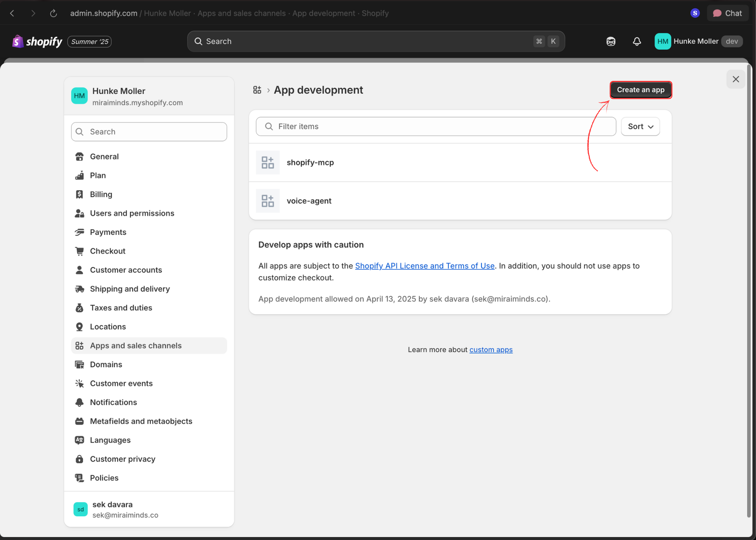Click the Checkout cart icon

click(79, 251)
